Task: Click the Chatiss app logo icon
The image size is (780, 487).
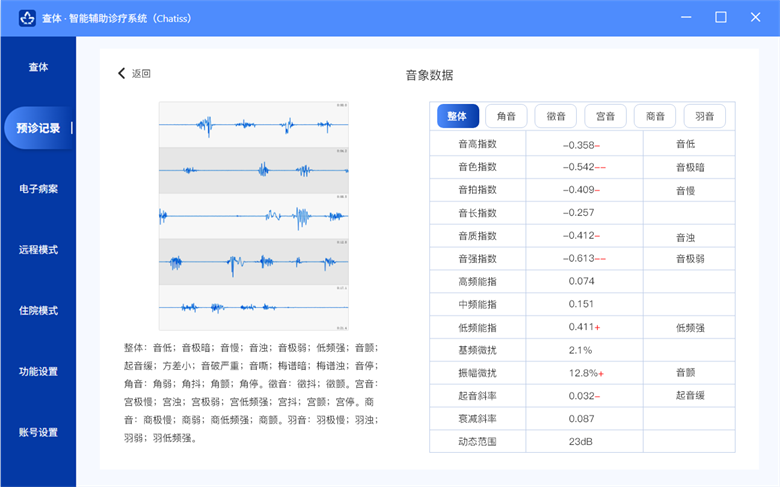Action: (x=27, y=18)
